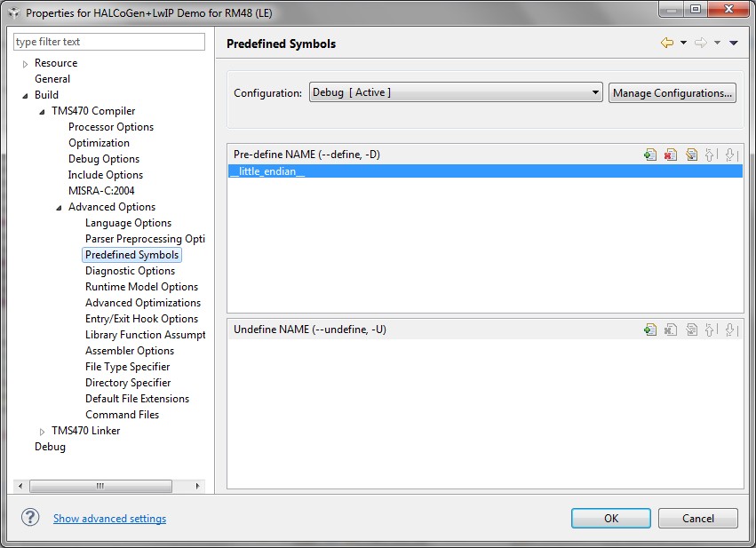Open Advanced Optimizations

point(143,302)
